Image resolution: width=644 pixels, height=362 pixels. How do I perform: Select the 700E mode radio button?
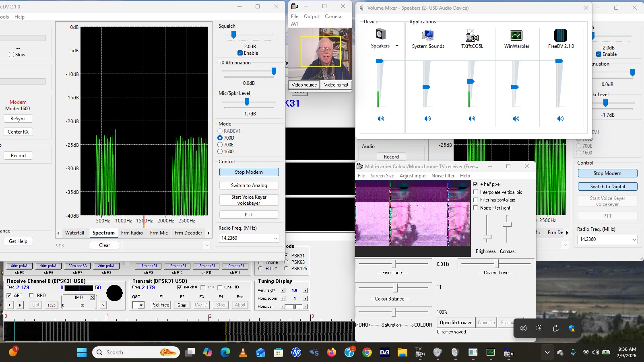(x=220, y=145)
